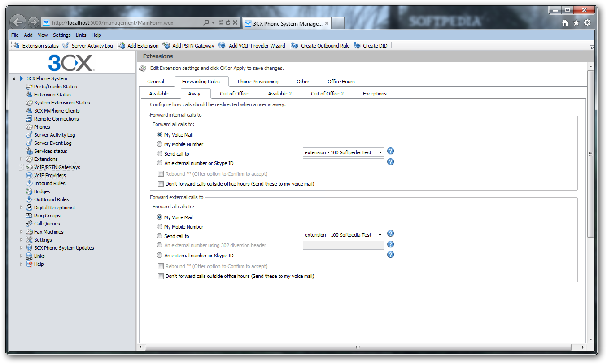Screen dimensions: 607x364
Task: Select internal calls My Mobile Number radio
Action: coord(160,144)
